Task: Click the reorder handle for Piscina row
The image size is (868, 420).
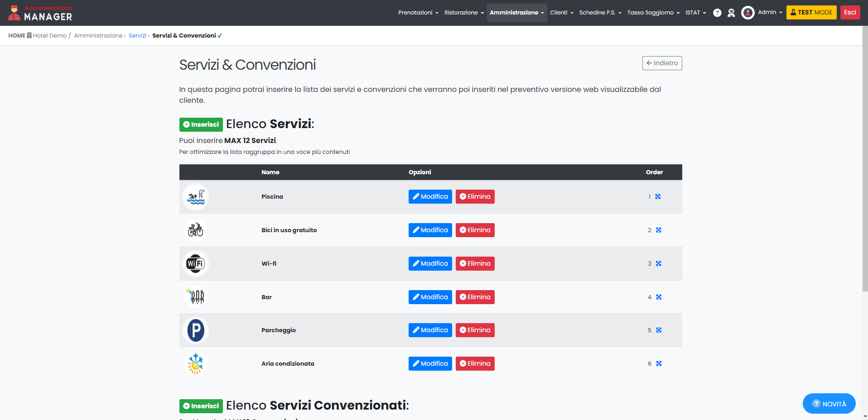Action: coord(658,197)
